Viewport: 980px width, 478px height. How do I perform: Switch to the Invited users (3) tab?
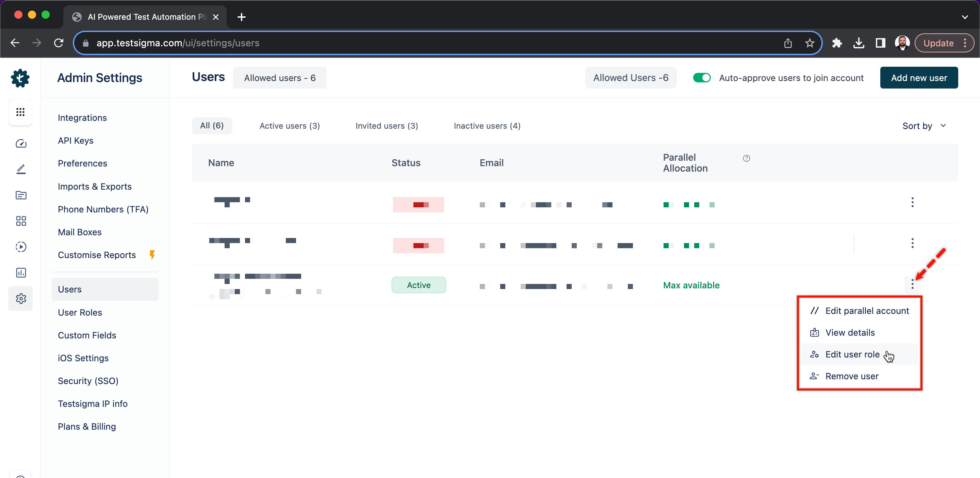coord(387,126)
